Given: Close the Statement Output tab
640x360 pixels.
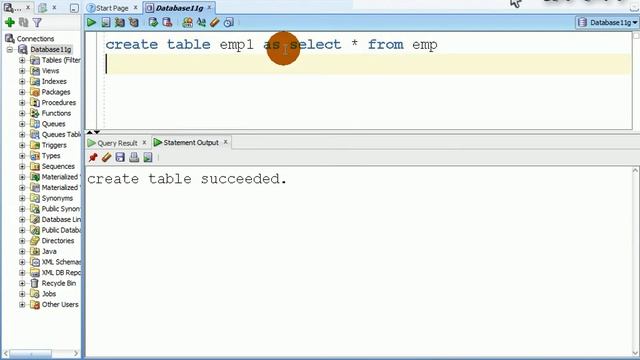Looking at the screenshot, I should coord(225,142).
